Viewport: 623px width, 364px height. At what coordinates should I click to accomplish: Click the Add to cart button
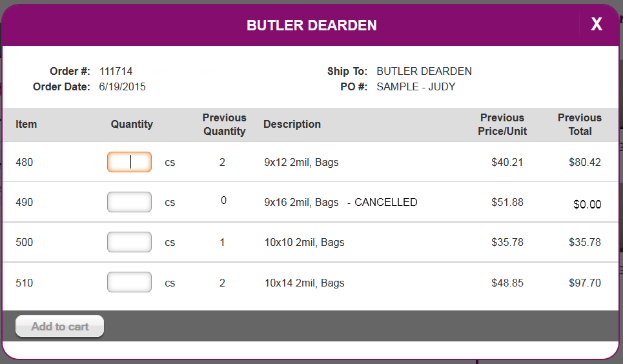(59, 327)
